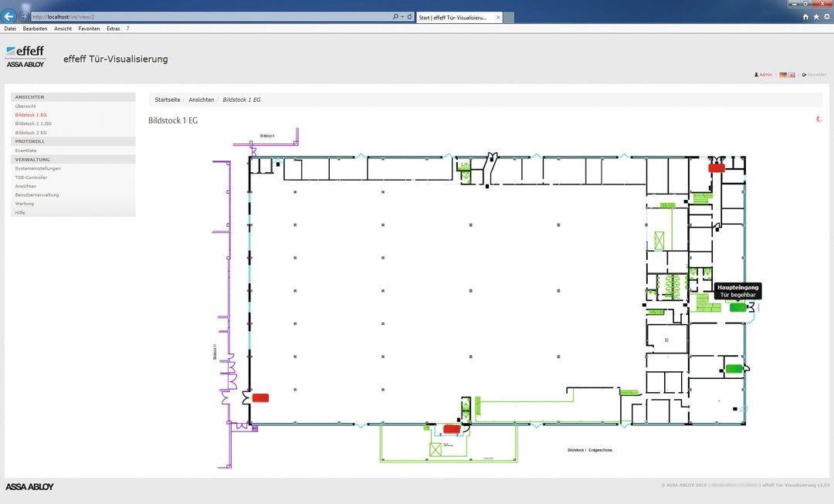Switch language with the English flag
Viewport: 834px width, 504px height.
792,75
